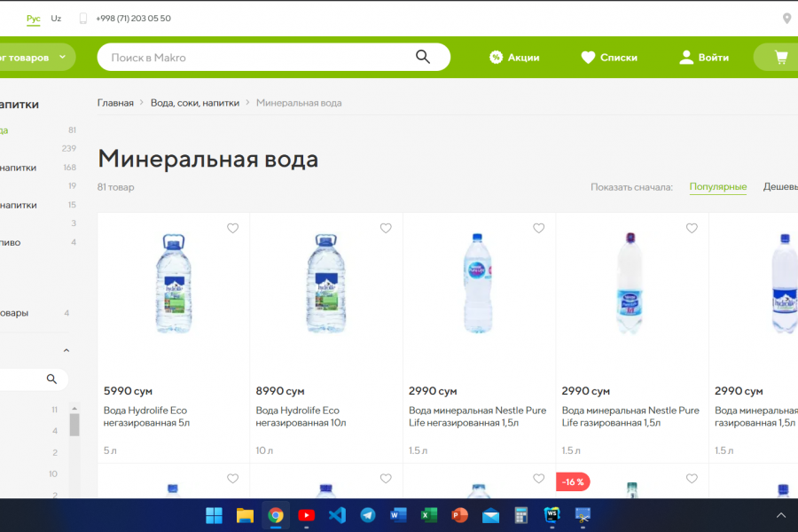Image resolution: width=798 pixels, height=532 pixels.
Task: Click the 5990 сум price text
Action: 128,391
